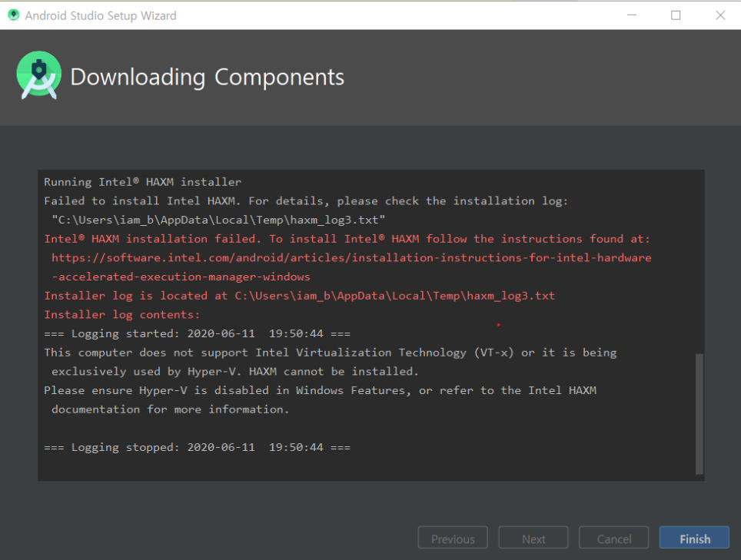Close the Setup Wizard window
The height and width of the screenshot is (560, 741).
click(x=720, y=15)
